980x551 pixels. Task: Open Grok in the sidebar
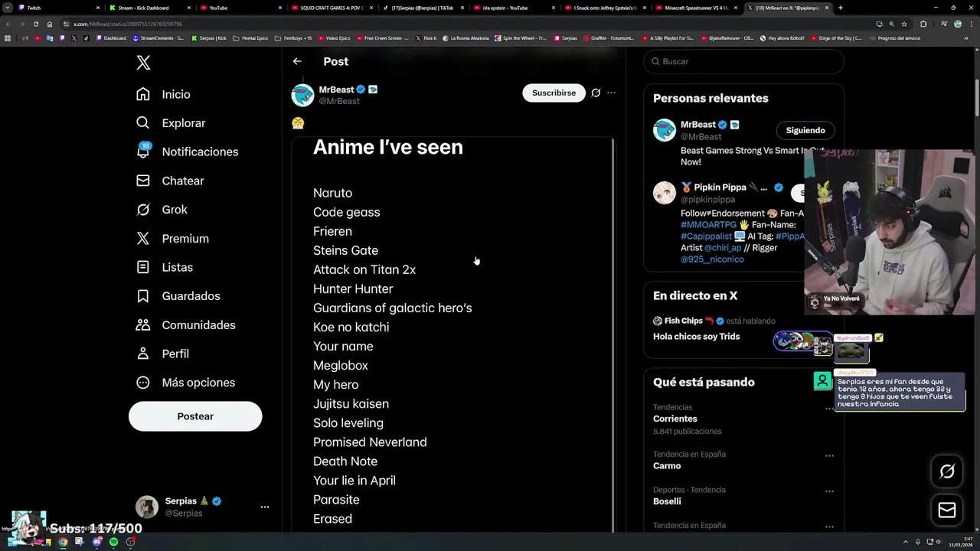tap(162, 210)
